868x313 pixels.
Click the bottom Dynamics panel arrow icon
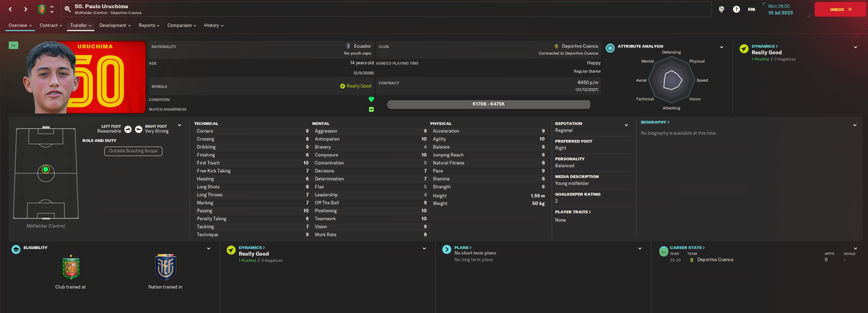(x=231, y=250)
